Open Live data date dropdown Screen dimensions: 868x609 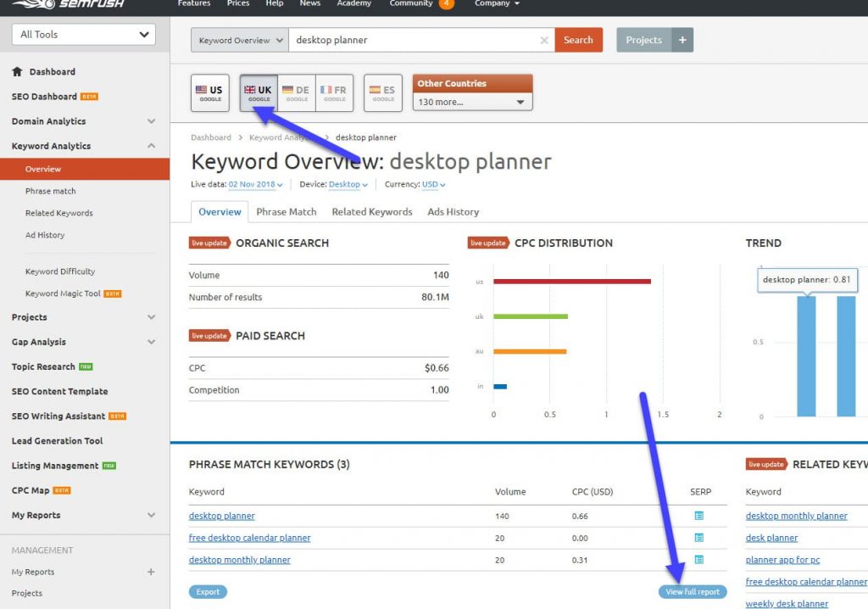coord(255,185)
